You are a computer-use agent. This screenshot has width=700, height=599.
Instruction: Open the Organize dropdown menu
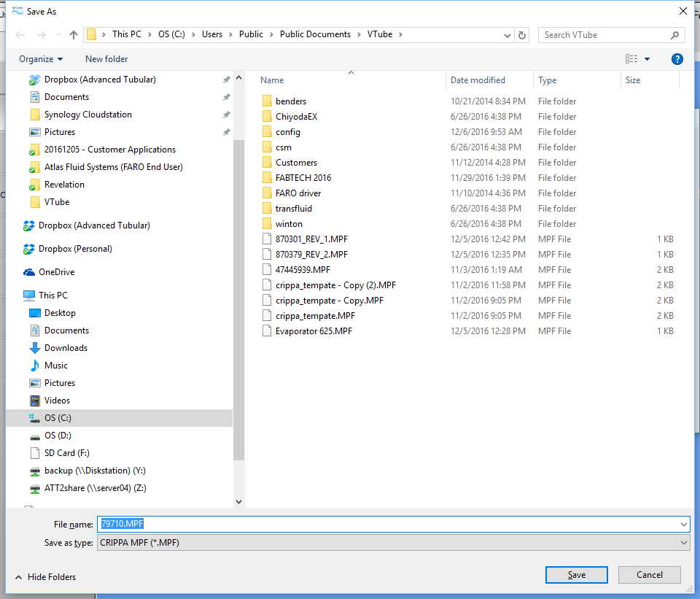click(x=41, y=59)
